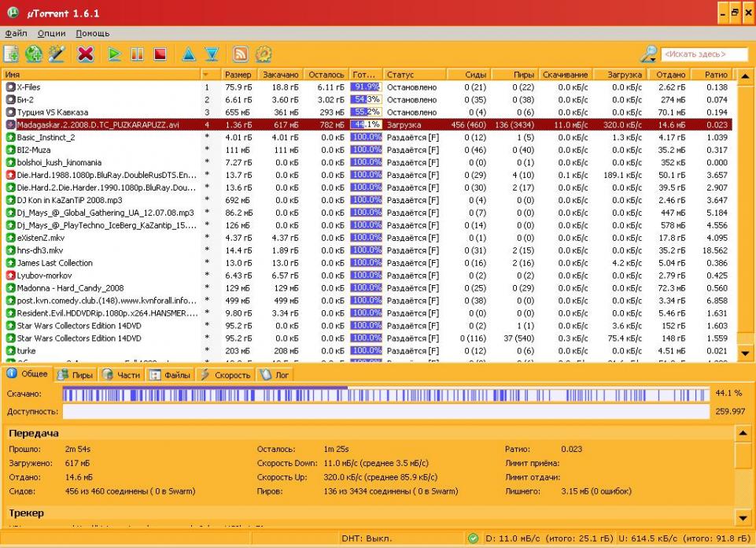Click the red status icon of Lyubov-morkov

pyautogui.click(x=10, y=276)
